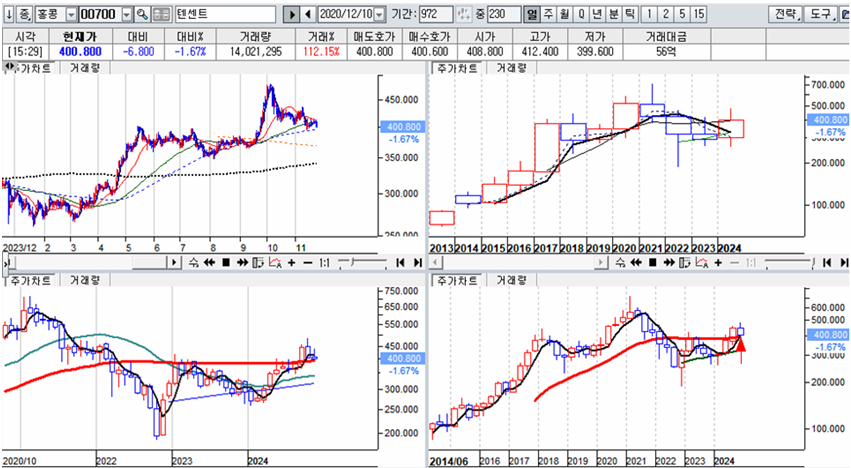Click chart indicator settings icon in top-right toolbar
The width and height of the screenshot is (851, 468).
(702, 263)
